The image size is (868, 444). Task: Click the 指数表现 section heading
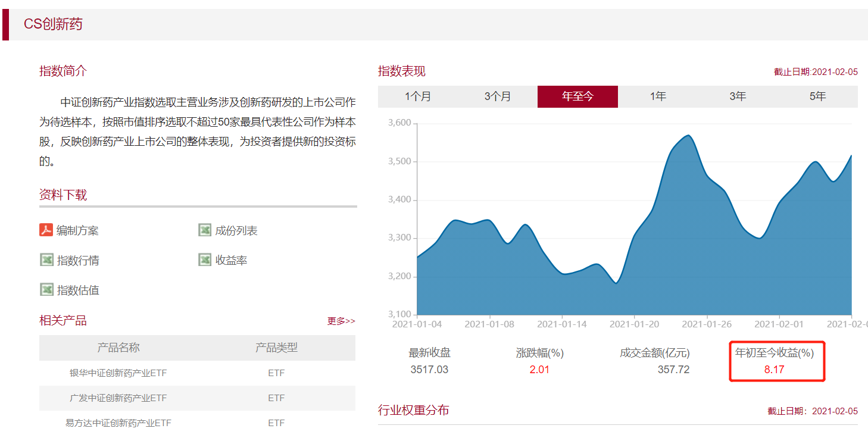[402, 71]
